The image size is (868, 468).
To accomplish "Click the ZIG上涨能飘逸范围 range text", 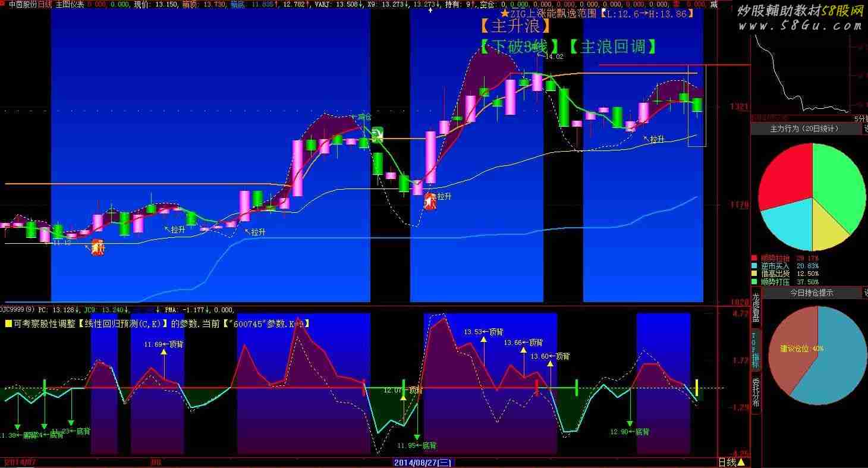I will (x=553, y=13).
